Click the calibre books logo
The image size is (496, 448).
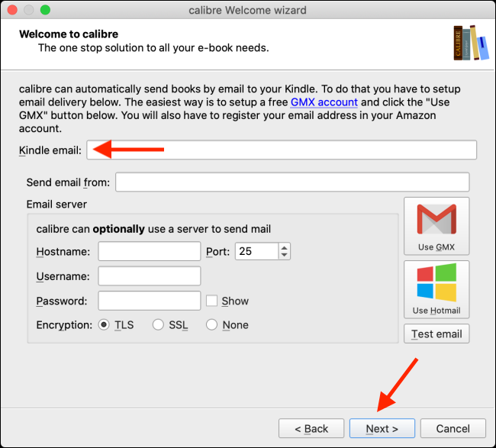[x=471, y=43]
